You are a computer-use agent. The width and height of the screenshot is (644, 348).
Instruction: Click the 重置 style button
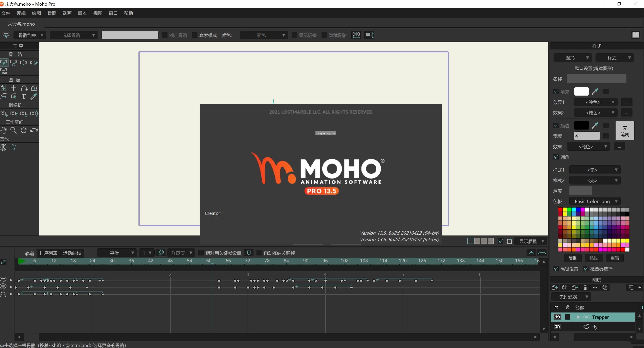click(615, 258)
